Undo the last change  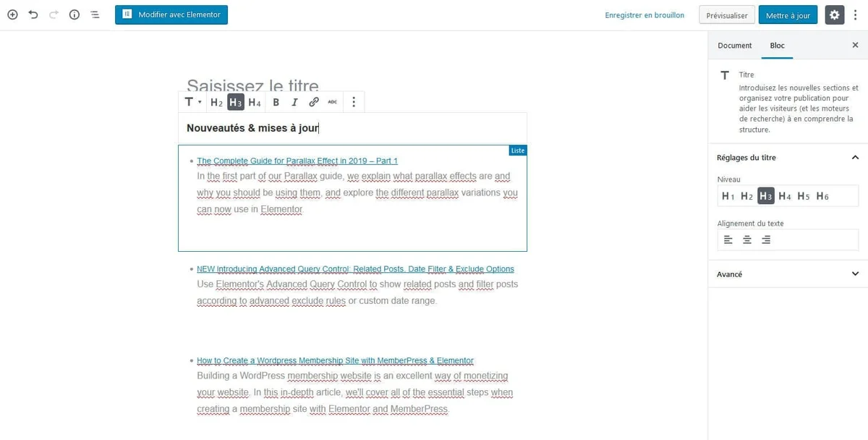point(33,14)
